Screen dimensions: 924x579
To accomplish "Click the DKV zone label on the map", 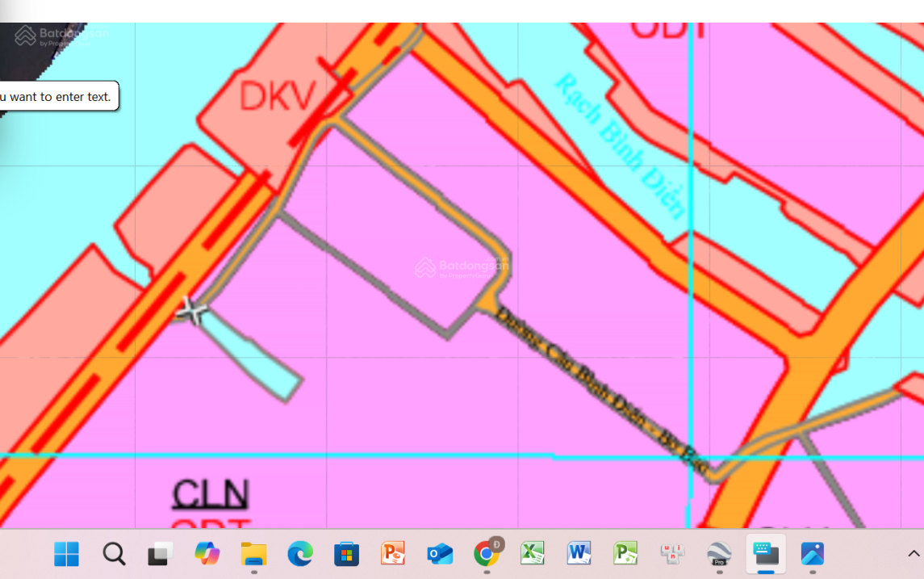I will click(278, 96).
